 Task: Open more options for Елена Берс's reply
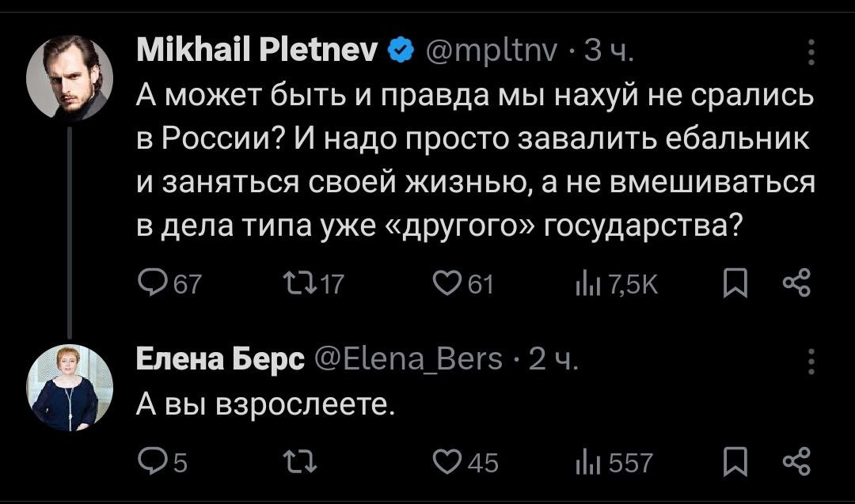coord(810,361)
